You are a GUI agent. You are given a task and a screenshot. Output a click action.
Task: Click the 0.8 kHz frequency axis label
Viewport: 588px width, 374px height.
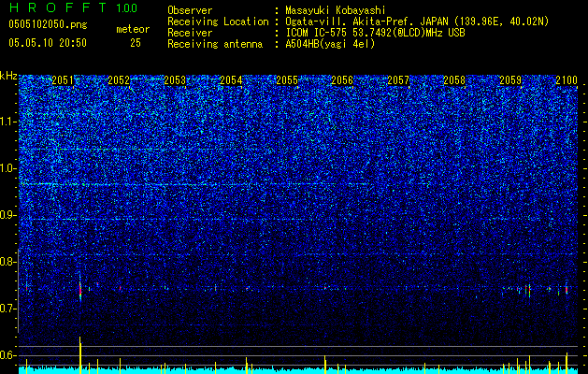point(8,262)
